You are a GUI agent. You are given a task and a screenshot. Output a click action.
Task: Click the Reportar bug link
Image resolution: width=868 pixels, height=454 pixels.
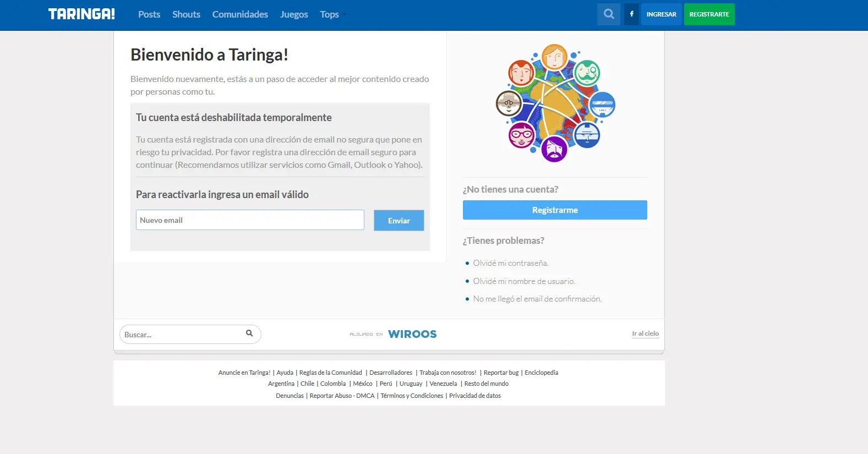click(x=501, y=373)
